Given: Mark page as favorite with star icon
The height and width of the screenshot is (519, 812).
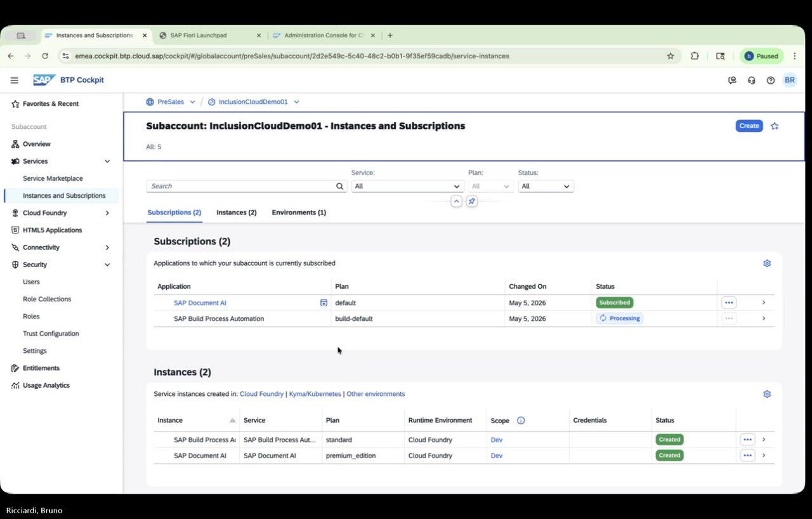Looking at the screenshot, I should (775, 126).
